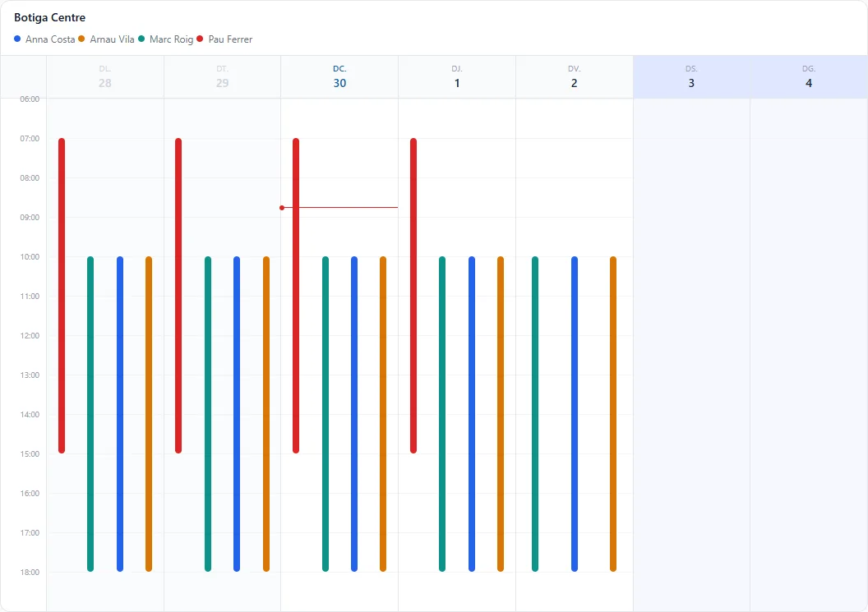Click Arnau Vila's orange shift on DC. 30
This screenshot has height=612, width=868.
(x=382, y=414)
